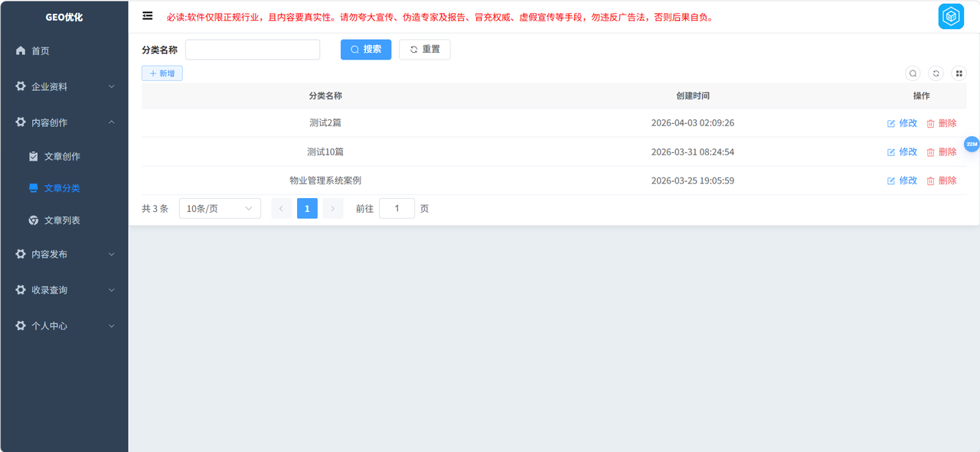This screenshot has height=452, width=980.
Task: Click the 新增 add button
Action: point(162,73)
